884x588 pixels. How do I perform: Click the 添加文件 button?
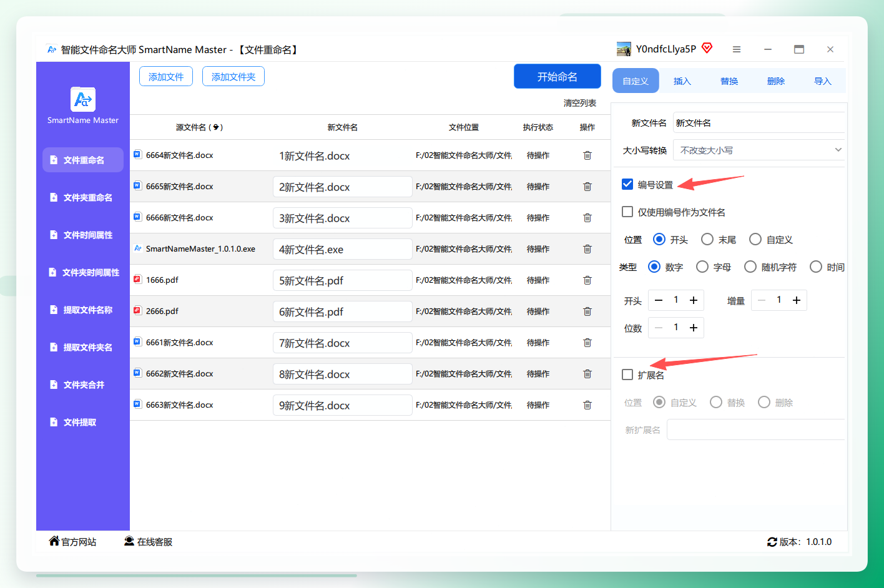click(x=166, y=76)
